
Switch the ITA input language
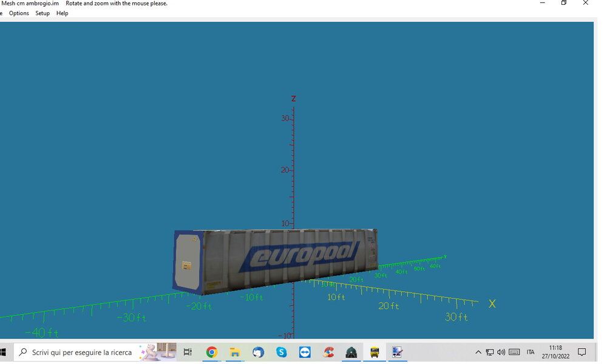531,352
